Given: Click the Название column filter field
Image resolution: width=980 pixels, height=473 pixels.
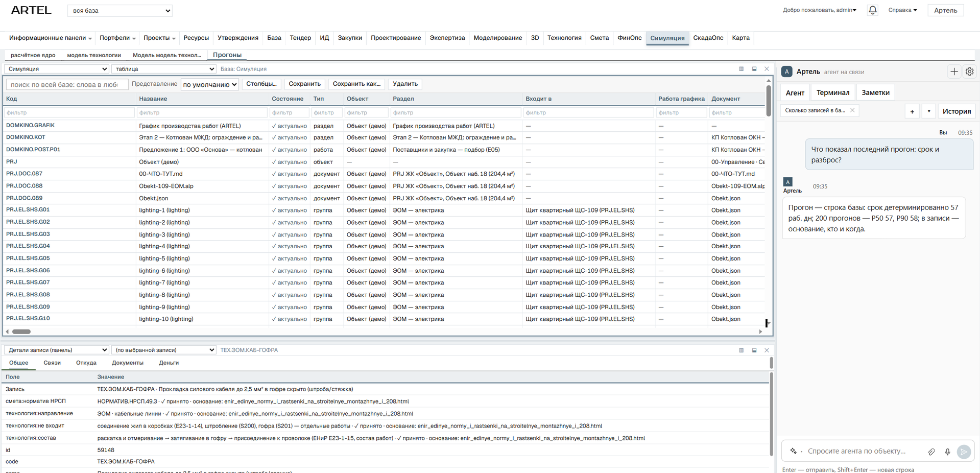Looking at the screenshot, I should point(202,112).
